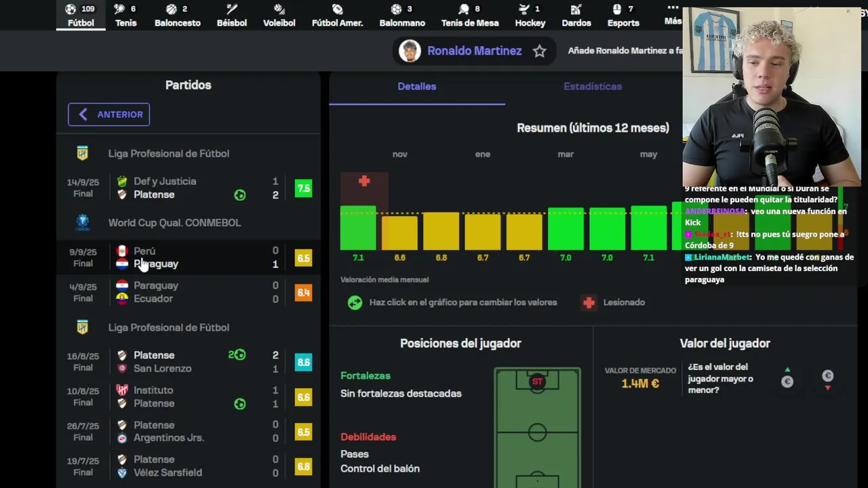Click the 8.6 rating badge
This screenshot has width=868, height=488.
point(303,363)
